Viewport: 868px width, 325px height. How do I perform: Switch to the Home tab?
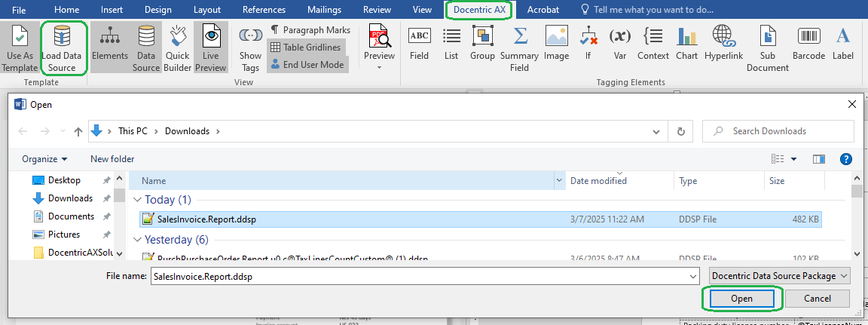click(x=66, y=9)
